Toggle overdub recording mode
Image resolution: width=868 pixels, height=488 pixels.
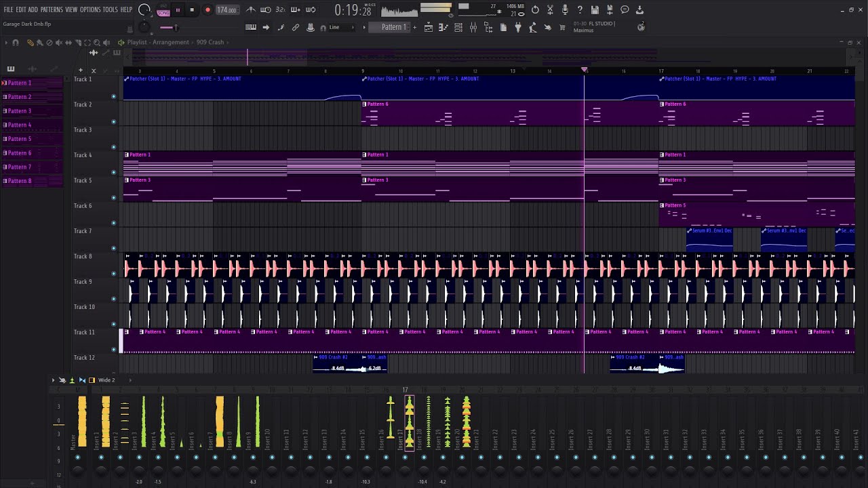click(x=296, y=9)
